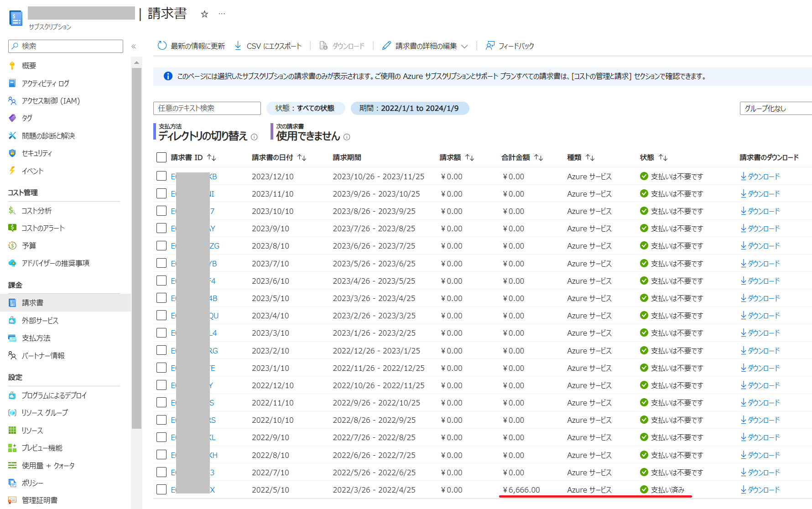Sort by the 種類 column

(x=581, y=157)
